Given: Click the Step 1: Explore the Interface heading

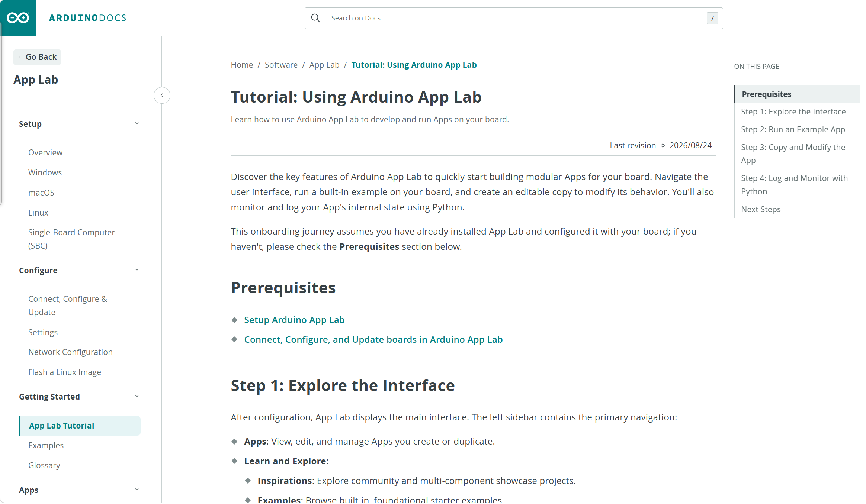Looking at the screenshot, I should point(343,386).
